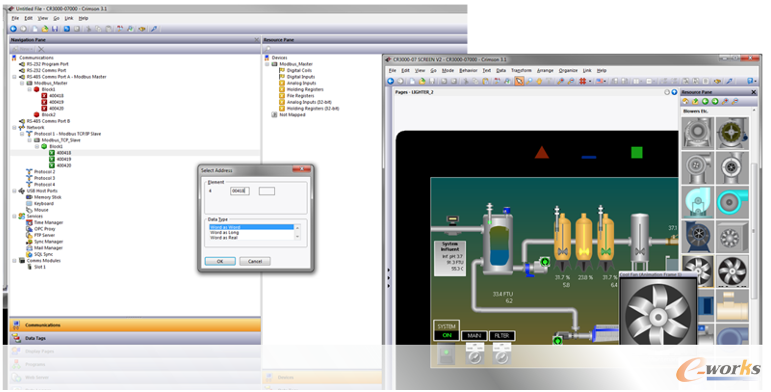
Task: Click the Element address input field
Action: pyautogui.click(x=239, y=190)
